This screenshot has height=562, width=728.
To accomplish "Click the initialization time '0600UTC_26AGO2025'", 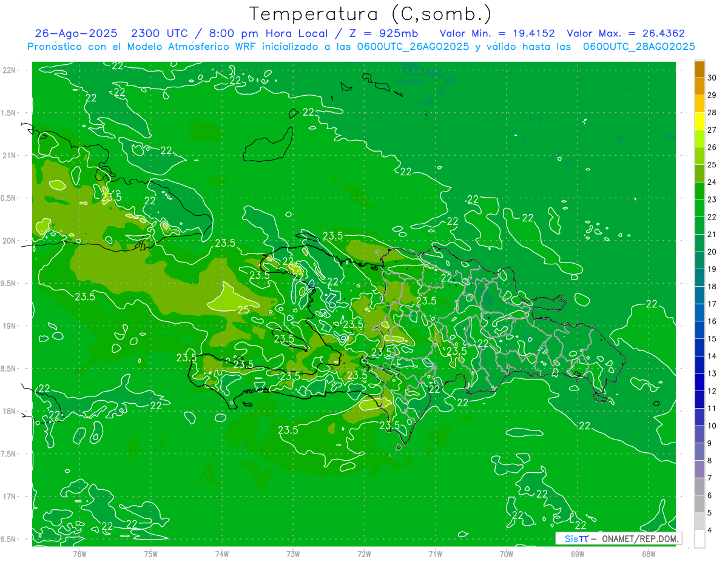I will click(x=414, y=47).
